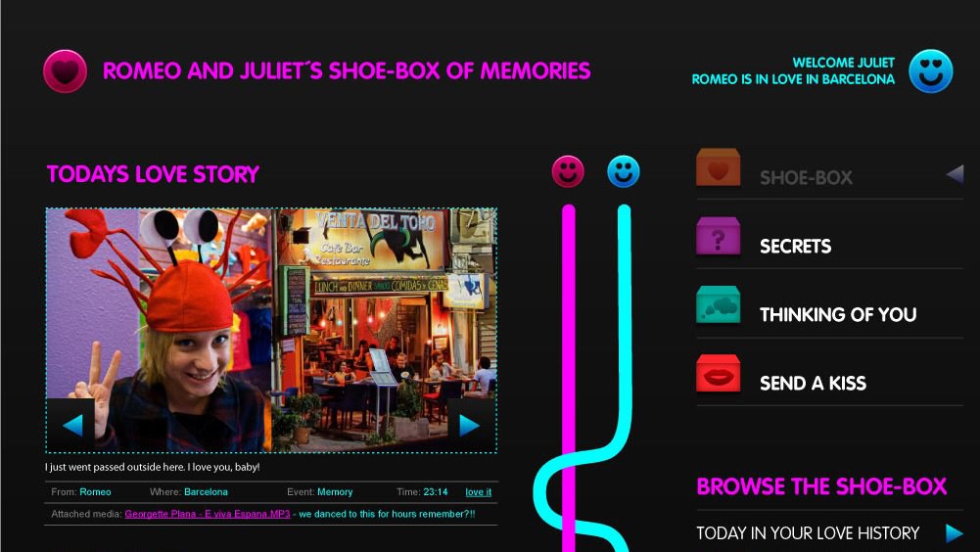Click the Venta del Toro restaurant photo
The height and width of the screenshot is (552, 980).
coord(385,330)
